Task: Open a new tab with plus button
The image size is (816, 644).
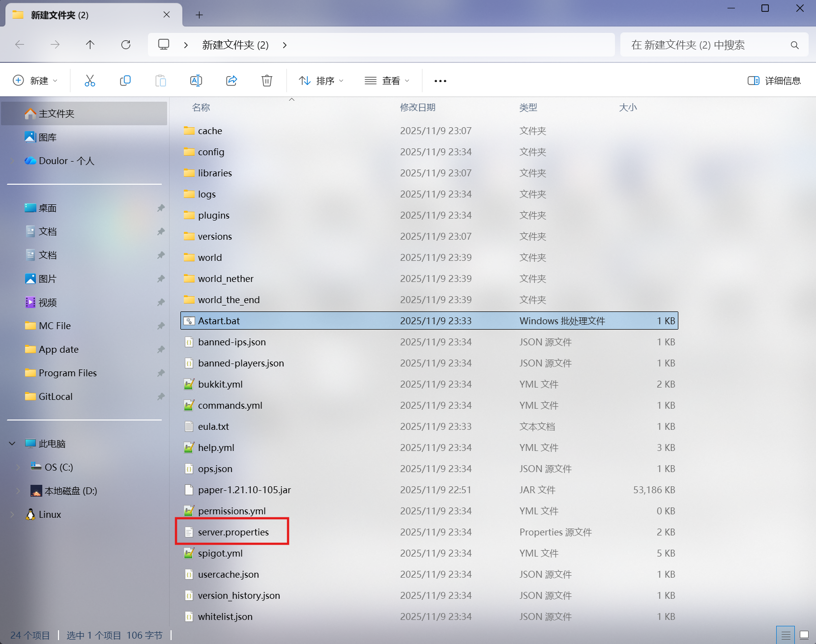Action: [x=199, y=15]
